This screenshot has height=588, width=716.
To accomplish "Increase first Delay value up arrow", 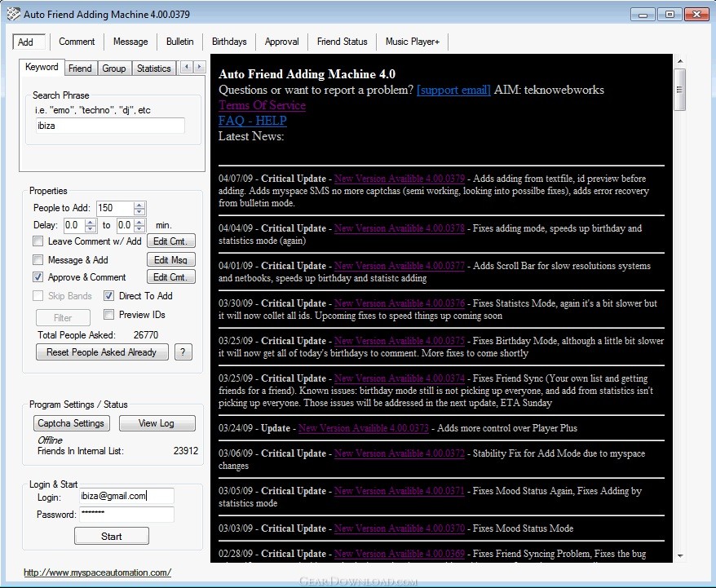I will click(91, 222).
